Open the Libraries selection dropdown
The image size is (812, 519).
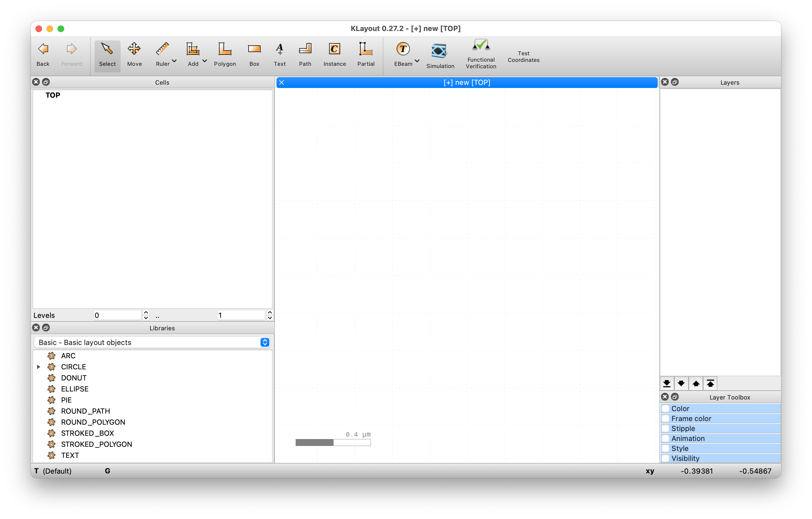click(265, 342)
